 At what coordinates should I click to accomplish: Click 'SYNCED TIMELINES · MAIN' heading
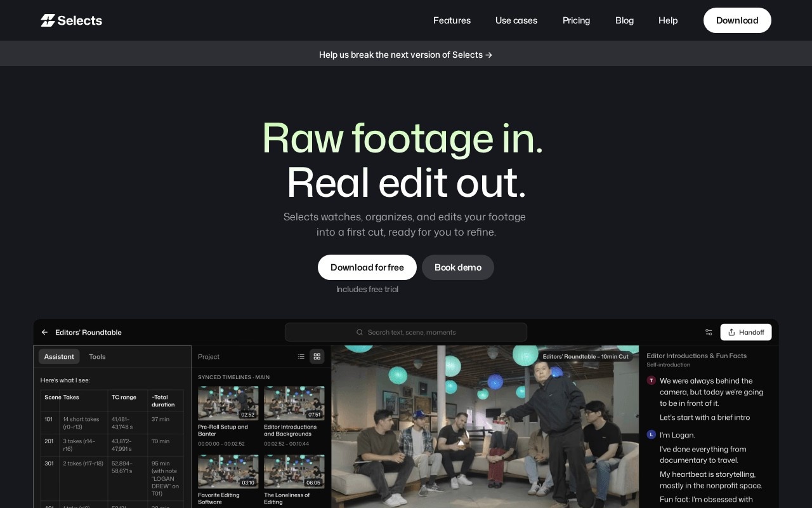(233, 377)
